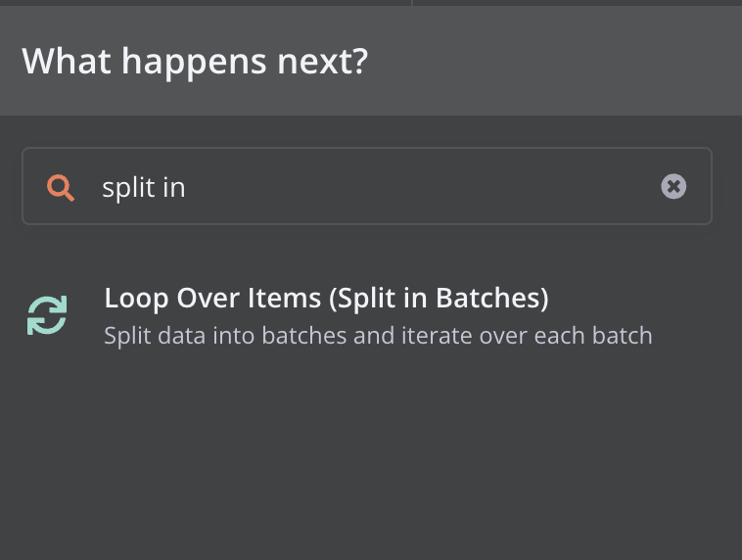Add the Split in Batches node via its title

click(x=326, y=299)
